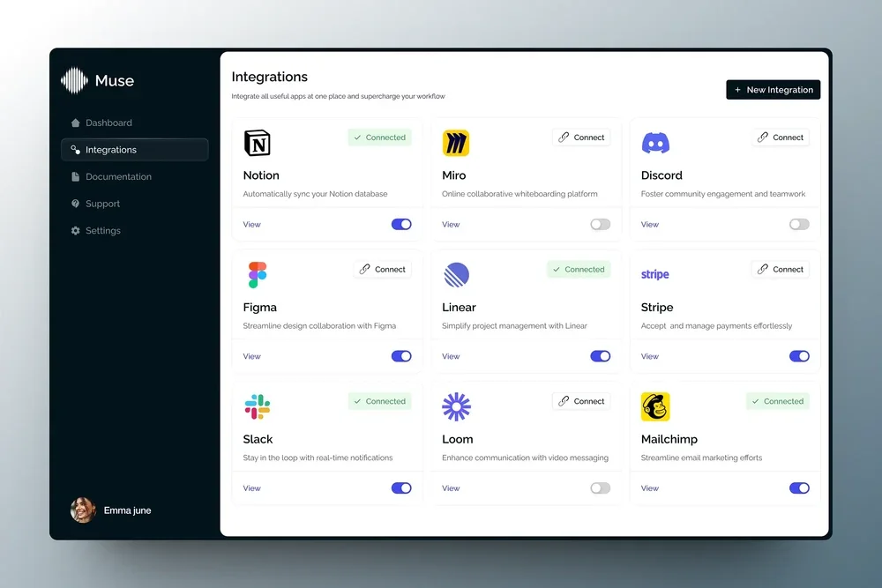Click the Notion app logo
This screenshot has width=882, height=588.
tap(257, 143)
